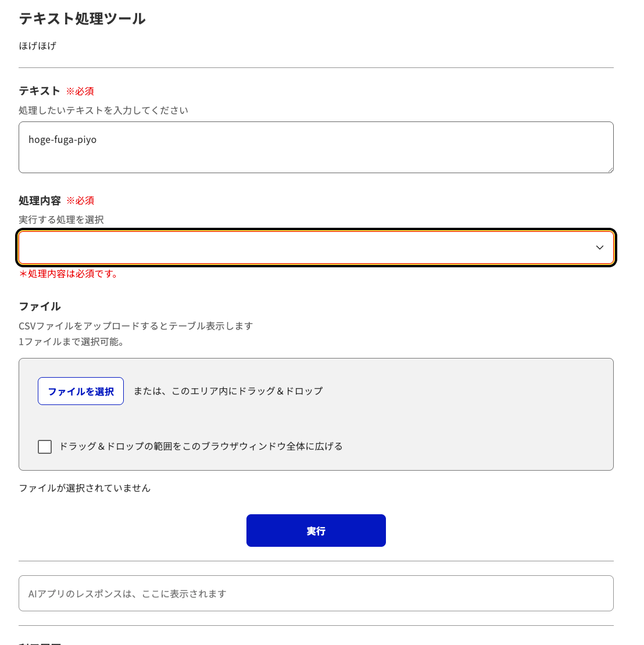The height and width of the screenshot is (645, 644).
Task: Click the ほげほげ description text
Action: click(x=37, y=46)
